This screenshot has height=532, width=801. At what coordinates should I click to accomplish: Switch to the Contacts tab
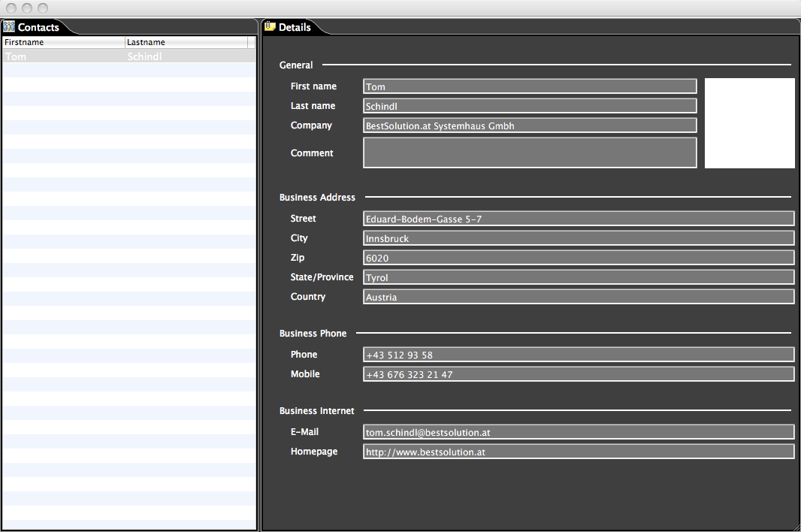[38, 27]
